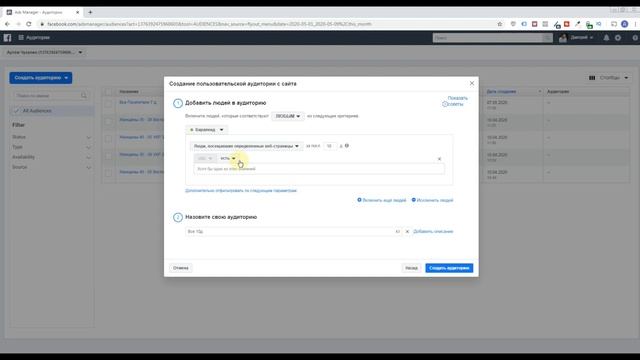640x360 pixels.
Task: Open the ad account selector dropdown
Action: [x=44, y=52]
